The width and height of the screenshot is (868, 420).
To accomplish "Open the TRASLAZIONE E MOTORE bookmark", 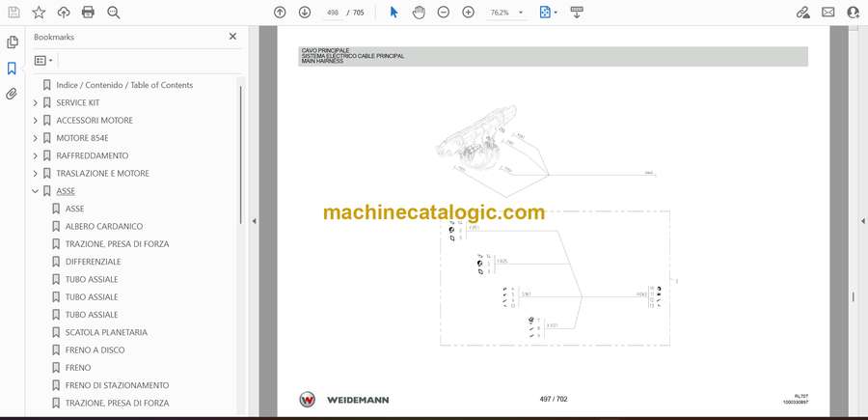I will (x=103, y=174).
